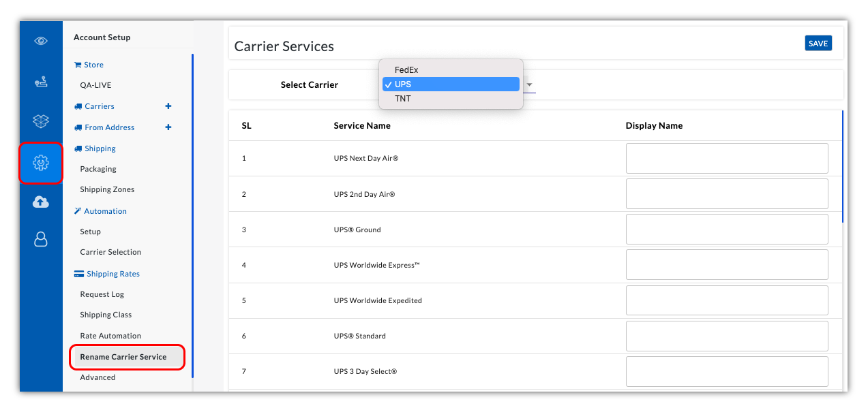The image size is (868, 410).
Task: Open the cloud upload icon in sidebar
Action: click(41, 202)
